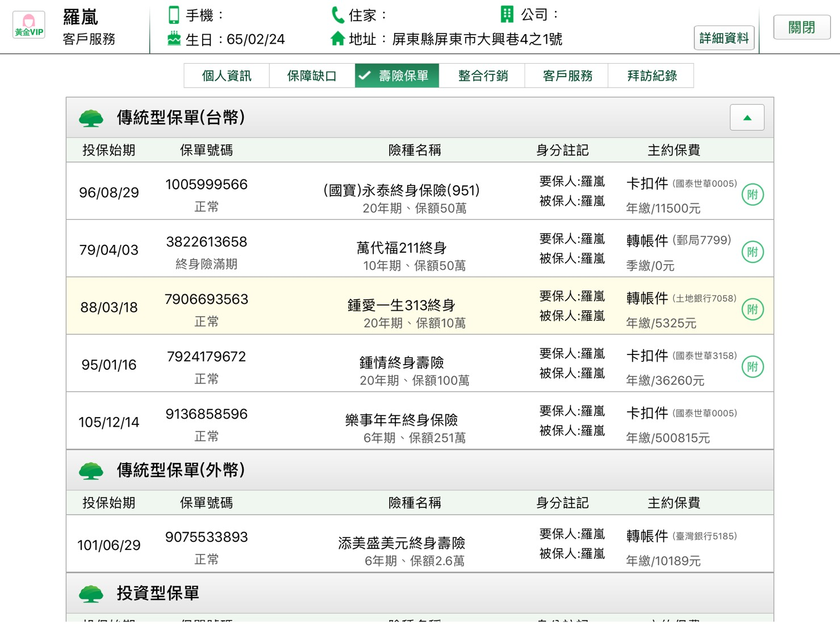
Task: Click the 投資型保單 section header
Action: (420, 594)
